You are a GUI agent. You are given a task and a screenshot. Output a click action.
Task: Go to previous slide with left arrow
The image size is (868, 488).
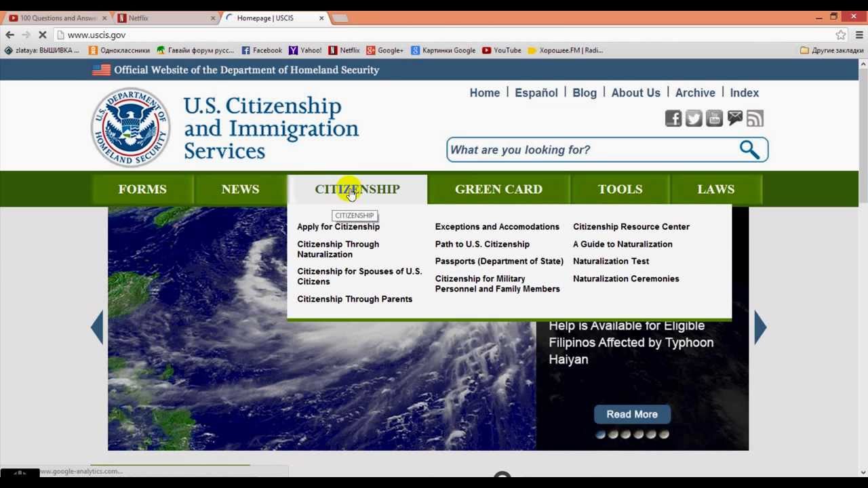tap(97, 327)
